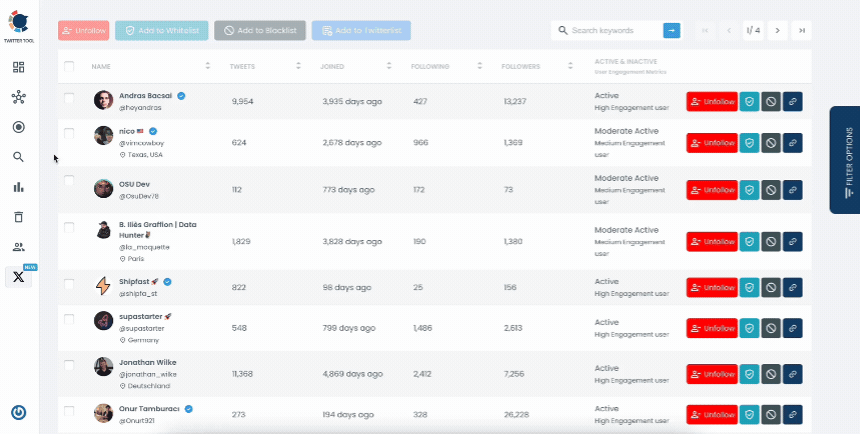Whitelist Andras Bacsai with shield icon
Viewport: 860px width, 434px height.
point(749,101)
